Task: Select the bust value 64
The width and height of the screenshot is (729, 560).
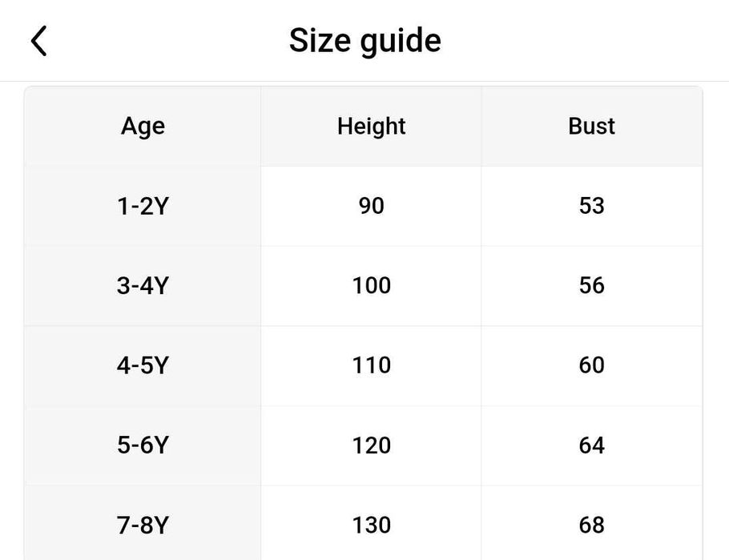Action: click(591, 445)
